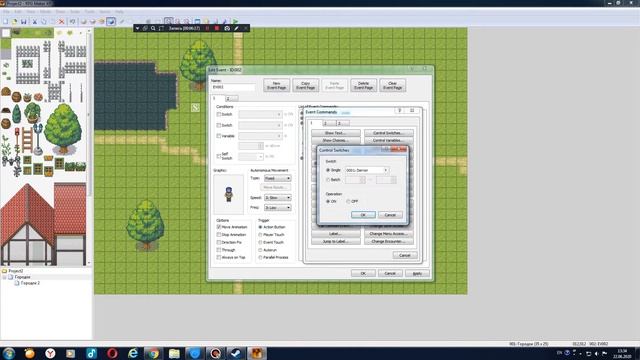Open Steam from the taskbar
Image resolution: width=640 pixels, height=360 pixels.
coord(236,353)
